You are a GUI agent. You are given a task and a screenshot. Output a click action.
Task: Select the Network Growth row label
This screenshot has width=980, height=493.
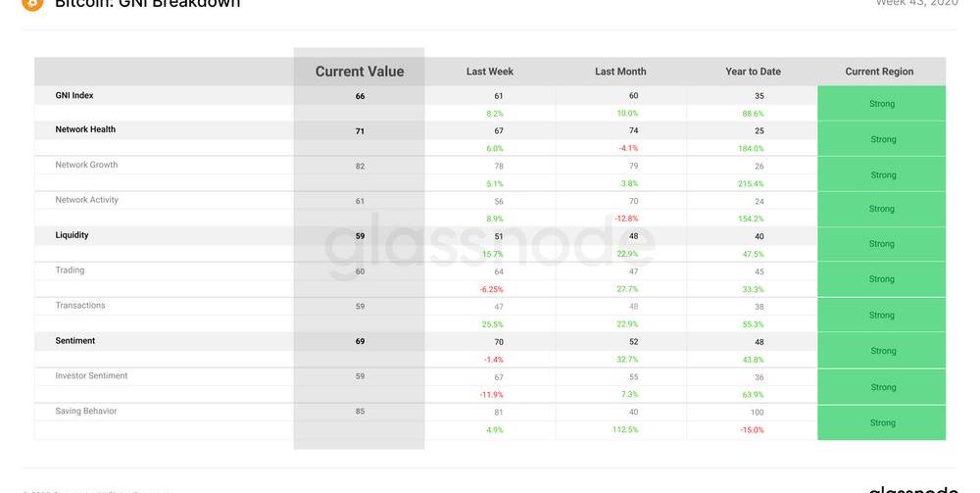(x=86, y=165)
